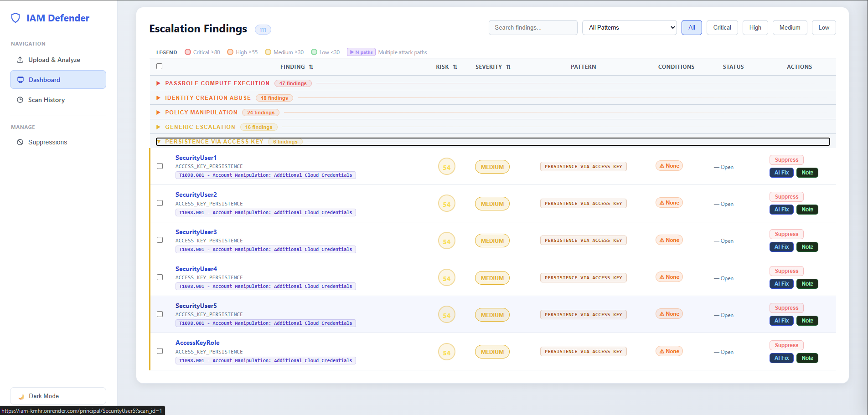Open the All Patterns dropdown
Viewport: 868px width, 415px height.
tap(629, 28)
